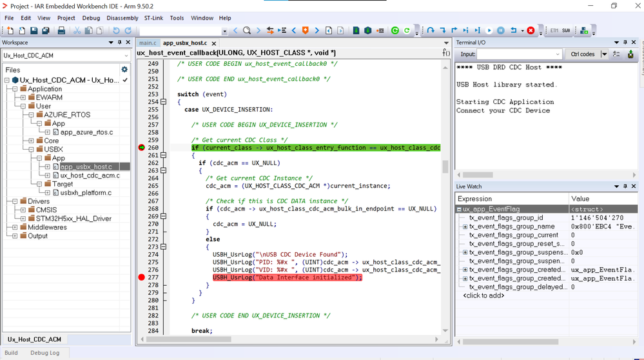644x360 pixels.
Task: Toggle pin on the Live Watch panel
Action: coord(625,186)
